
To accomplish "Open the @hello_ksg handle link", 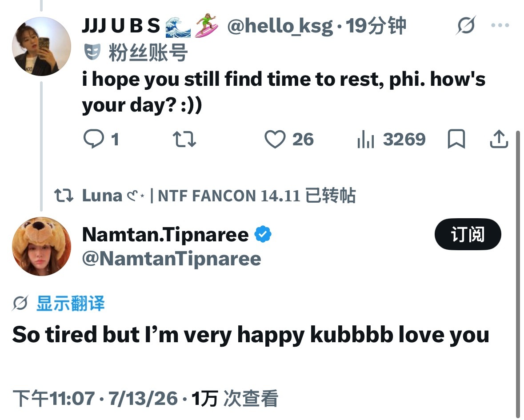I will [x=280, y=26].
